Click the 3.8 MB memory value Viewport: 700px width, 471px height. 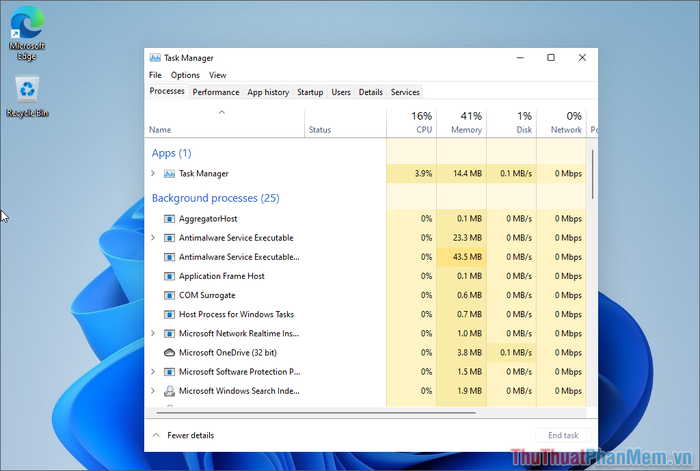coord(469,353)
